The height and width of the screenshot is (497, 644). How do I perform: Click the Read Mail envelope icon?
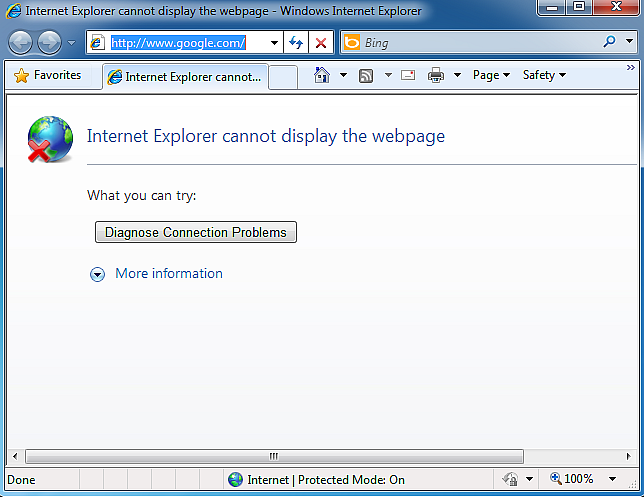click(x=408, y=75)
